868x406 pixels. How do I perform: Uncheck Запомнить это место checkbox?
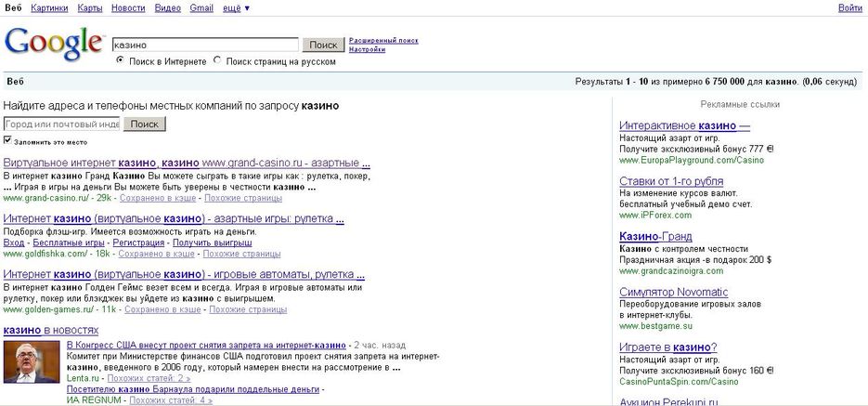7,140
